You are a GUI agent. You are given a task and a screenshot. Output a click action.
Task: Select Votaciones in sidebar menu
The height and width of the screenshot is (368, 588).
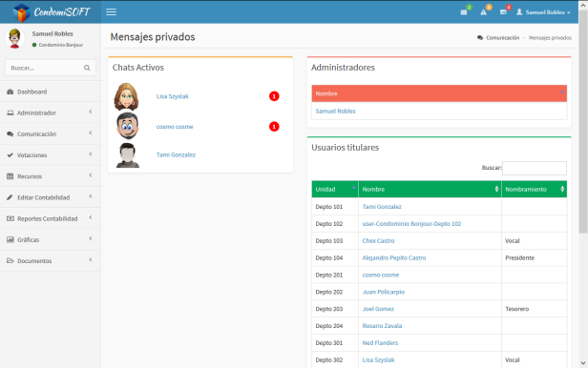[x=51, y=155]
